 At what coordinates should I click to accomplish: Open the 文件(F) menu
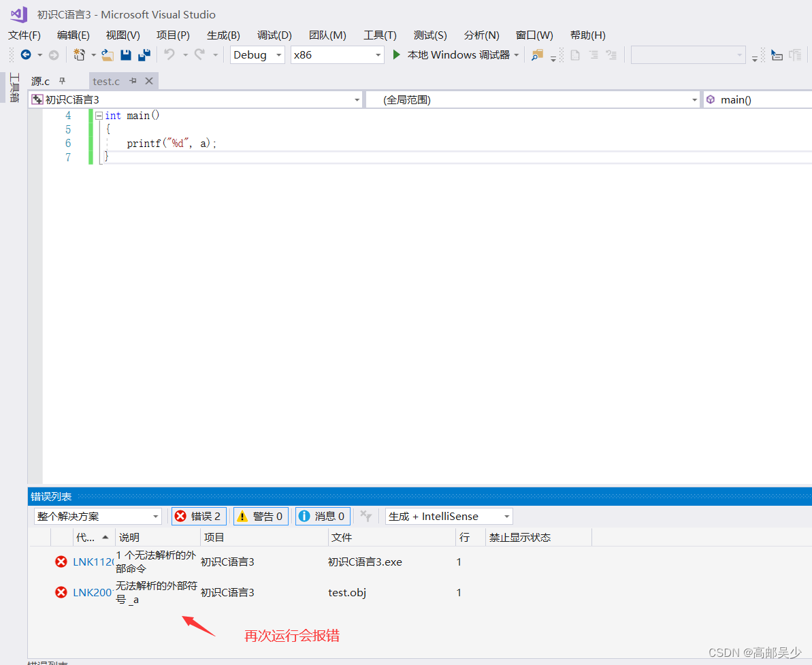pos(25,35)
